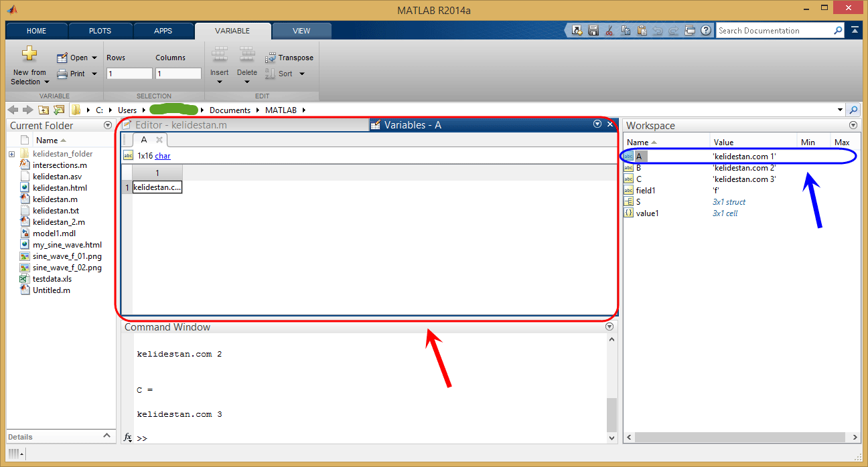Open the Sort dropdown menu

pyautogui.click(x=301, y=74)
